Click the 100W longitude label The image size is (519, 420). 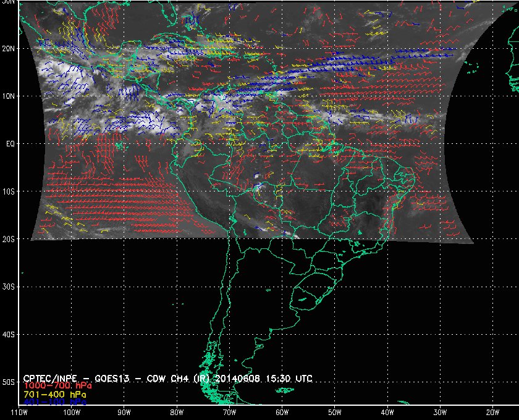click(x=72, y=413)
